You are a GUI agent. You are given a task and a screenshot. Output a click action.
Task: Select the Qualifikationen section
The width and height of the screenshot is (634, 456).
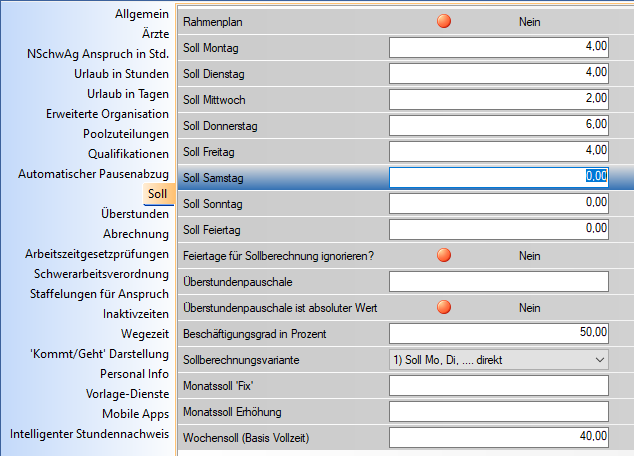click(128, 154)
